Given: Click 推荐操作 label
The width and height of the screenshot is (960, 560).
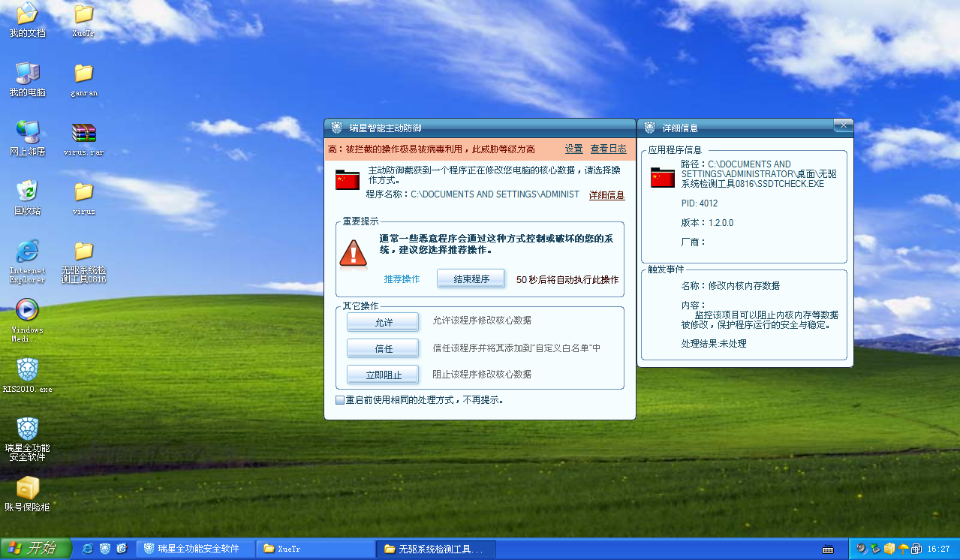Looking at the screenshot, I should click(402, 279).
